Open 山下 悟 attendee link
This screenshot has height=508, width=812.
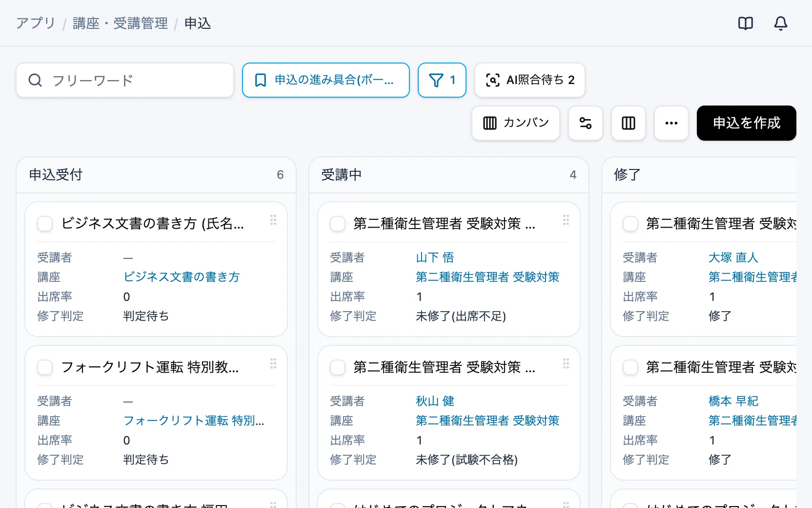point(435,257)
